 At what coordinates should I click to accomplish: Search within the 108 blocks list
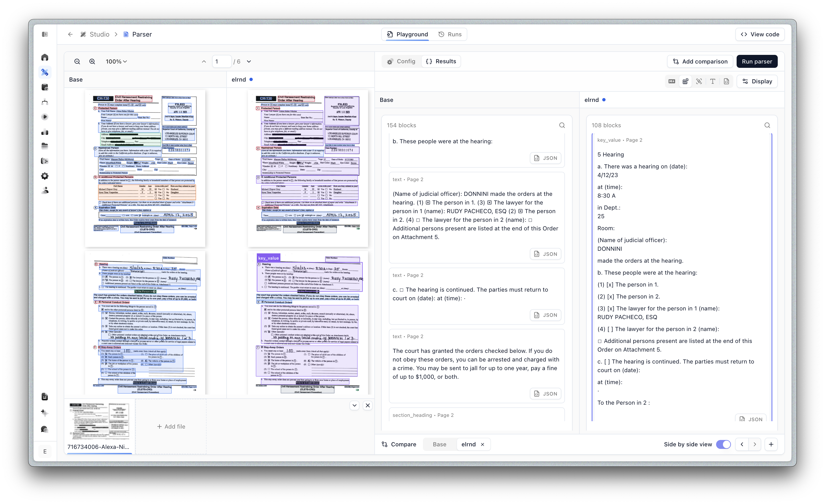[767, 125]
